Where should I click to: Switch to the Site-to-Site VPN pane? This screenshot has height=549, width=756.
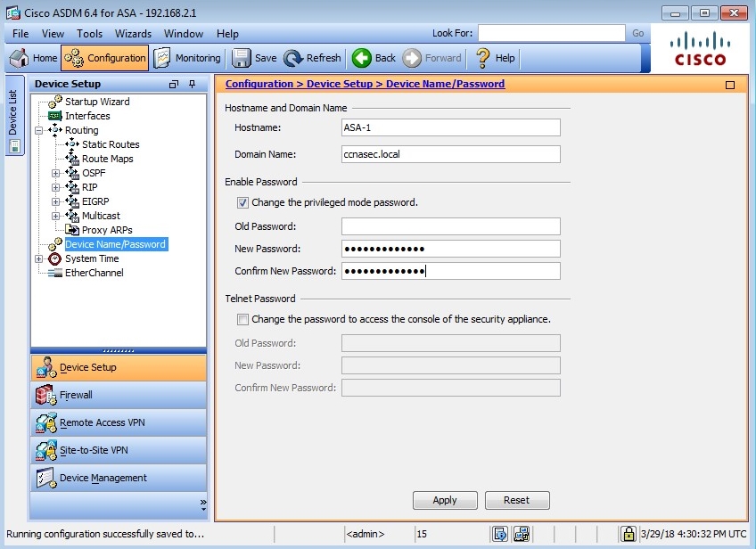[x=119, y=451]
